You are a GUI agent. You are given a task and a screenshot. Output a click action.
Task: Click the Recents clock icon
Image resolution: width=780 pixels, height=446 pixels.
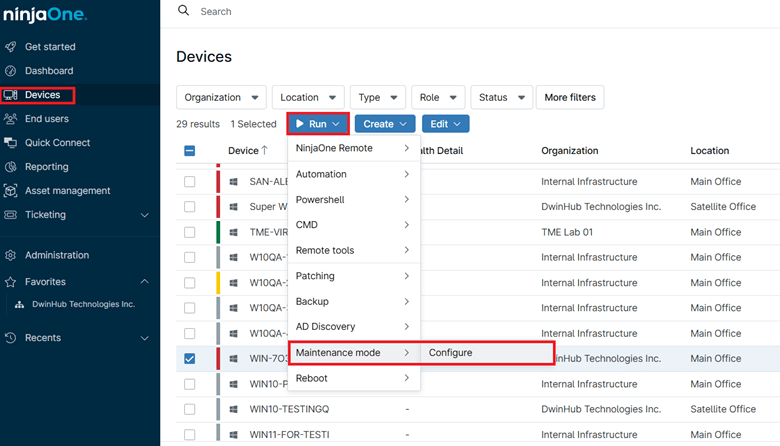(10, 338)
